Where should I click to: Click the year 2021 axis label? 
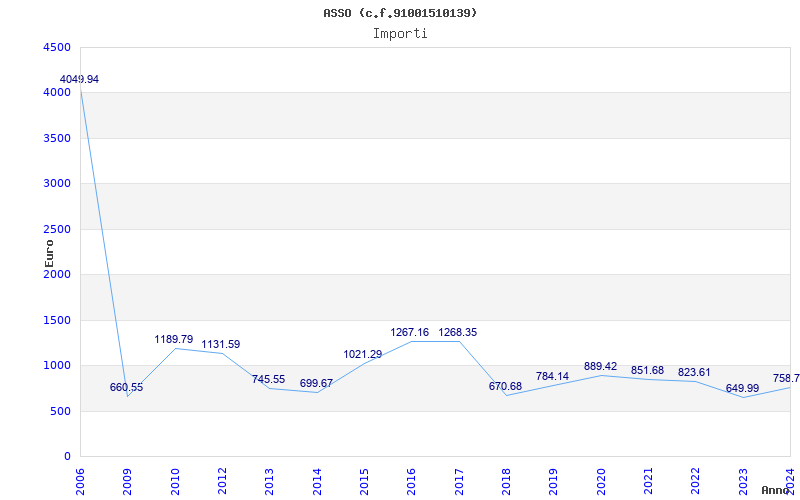click(x=648, y=482)
